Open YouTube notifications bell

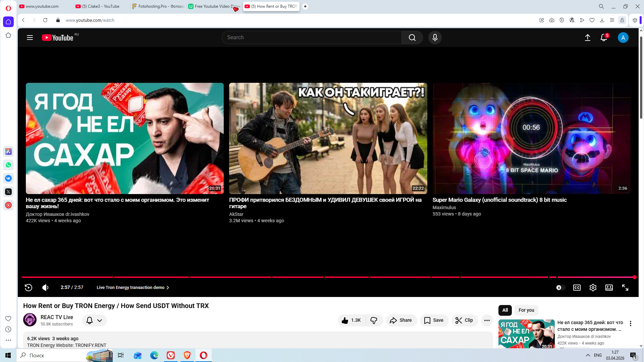pos(603,38)
